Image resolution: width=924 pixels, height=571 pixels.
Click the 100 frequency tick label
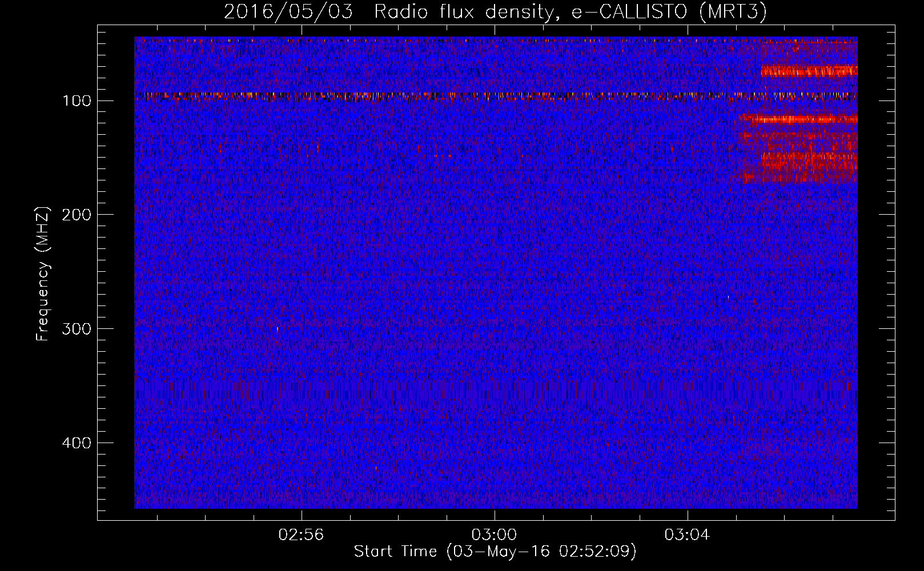[x=77, y=101]
